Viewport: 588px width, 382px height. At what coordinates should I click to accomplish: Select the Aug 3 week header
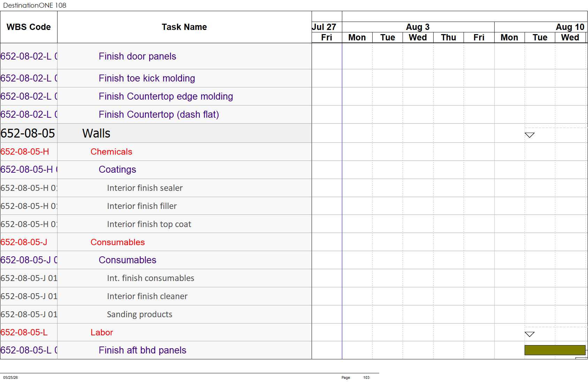pos(418,27)
